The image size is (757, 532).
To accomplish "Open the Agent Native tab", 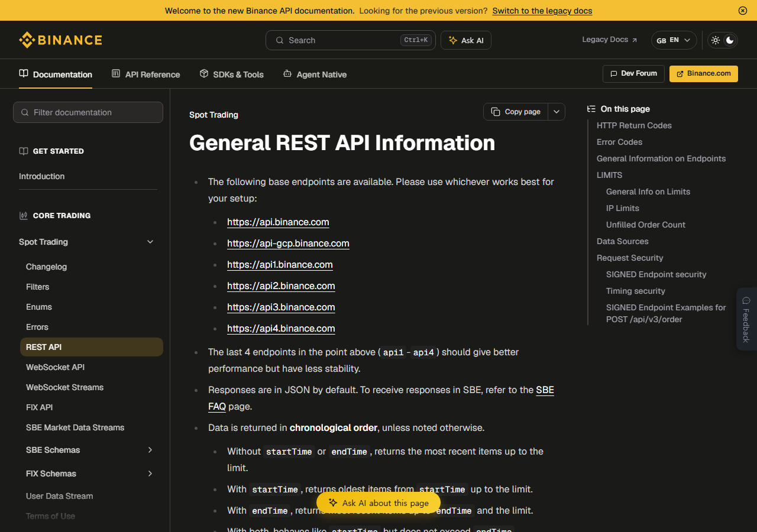I will click(315, 74).
